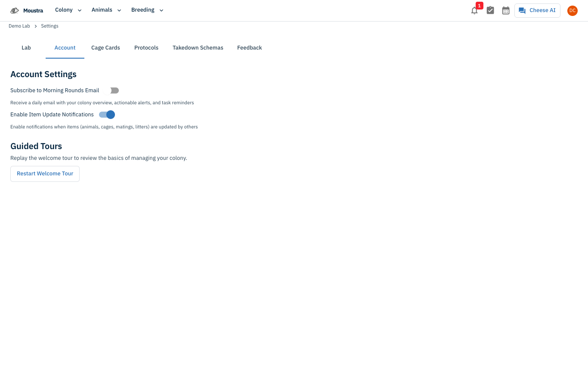Toggle Morning Rounds Email subscription
This screenshot has height=368, width=588.
(x=111, y=90)
